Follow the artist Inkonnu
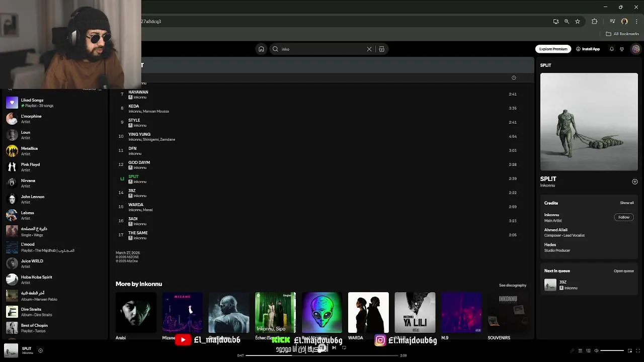 click(x=624, y=217)
